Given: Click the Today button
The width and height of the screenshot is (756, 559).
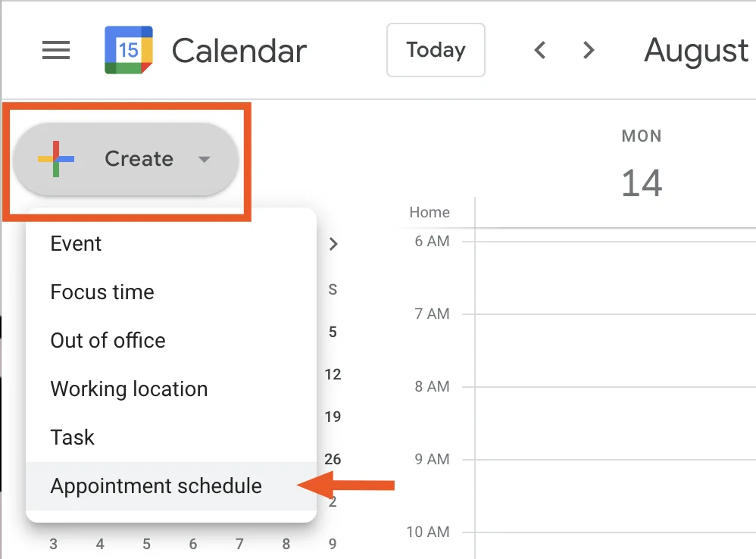Looking at the screenshot, I should tap(436, 50).
